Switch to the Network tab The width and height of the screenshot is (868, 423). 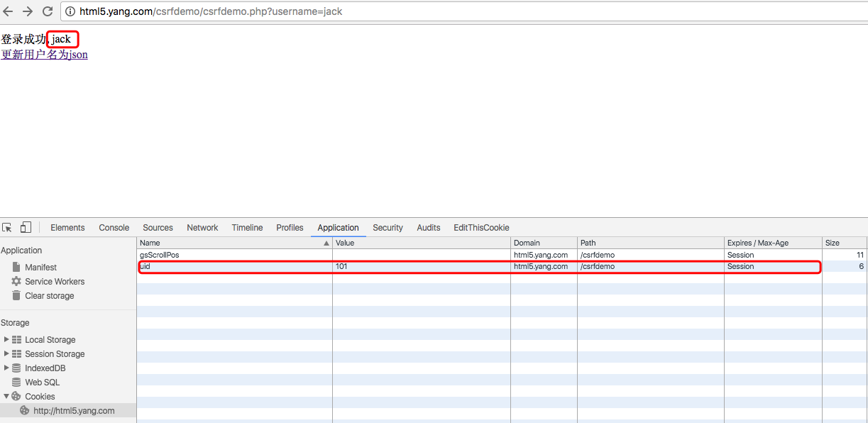pyautogui.click(x=202, y=228)
